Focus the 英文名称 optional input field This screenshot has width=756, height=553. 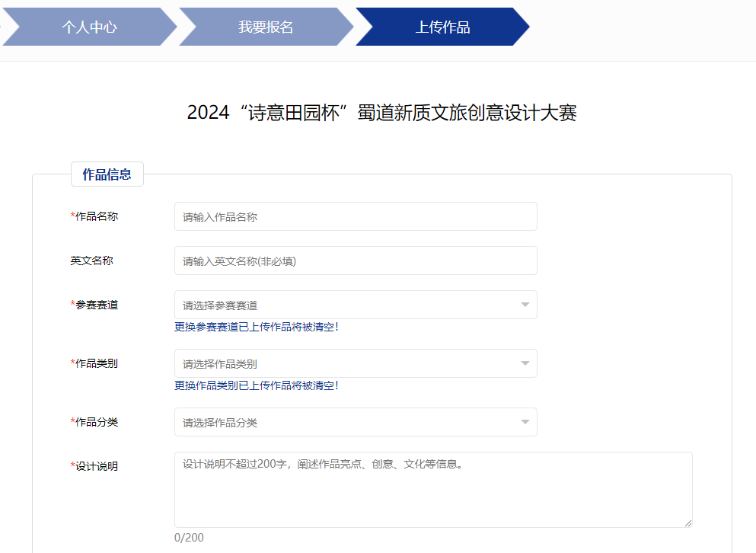[356, 261]
